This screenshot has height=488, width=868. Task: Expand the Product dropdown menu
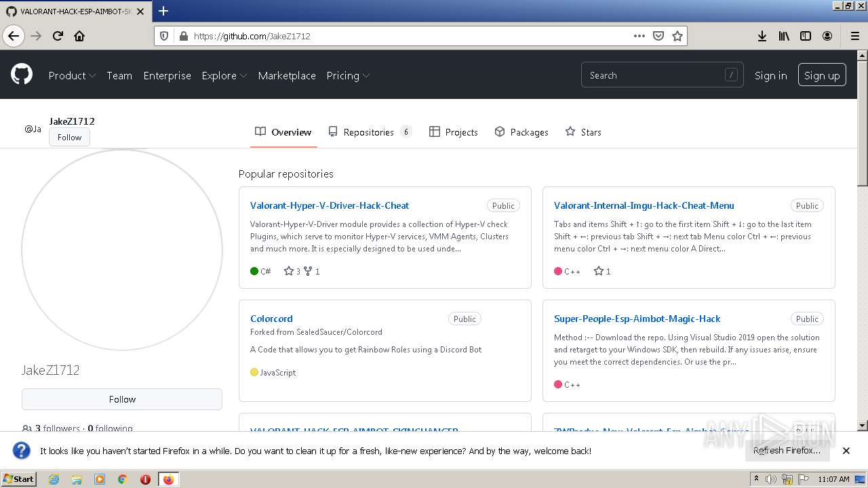click(72, 75)
